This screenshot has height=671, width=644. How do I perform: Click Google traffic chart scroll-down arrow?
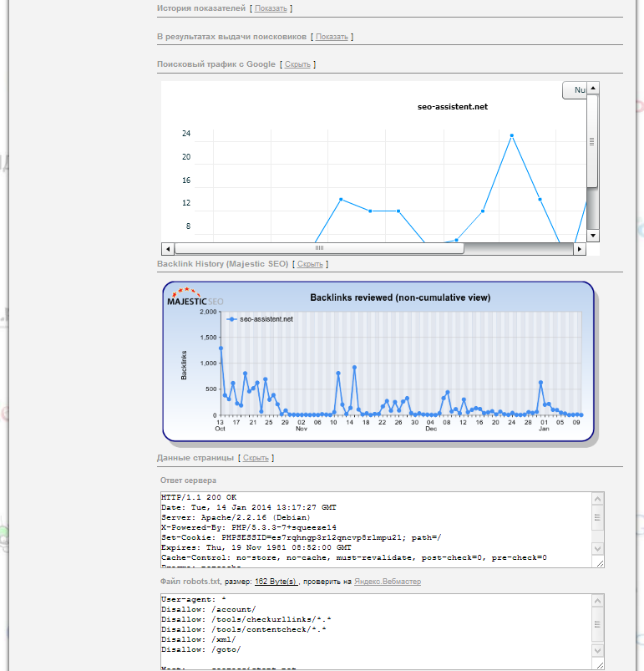[592, 236]
